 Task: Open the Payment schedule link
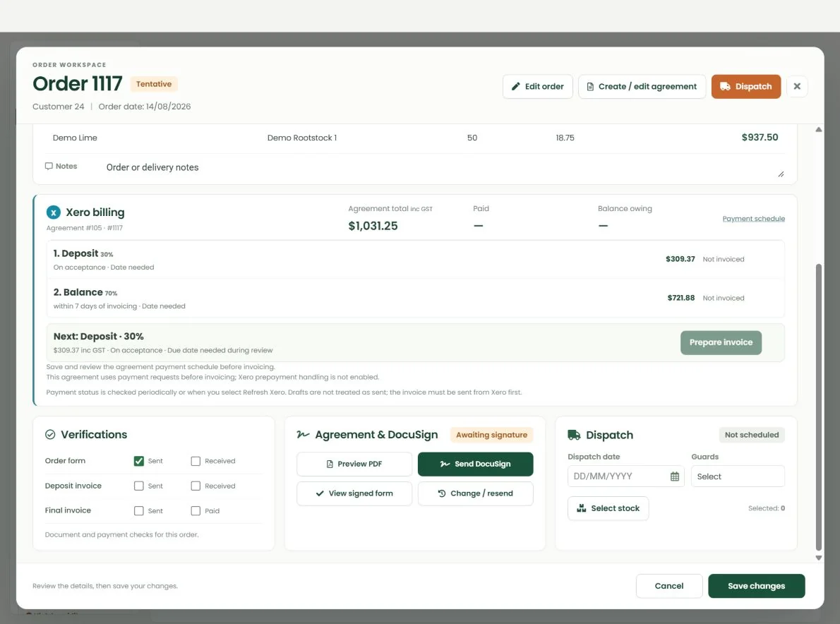pos(753,219)
